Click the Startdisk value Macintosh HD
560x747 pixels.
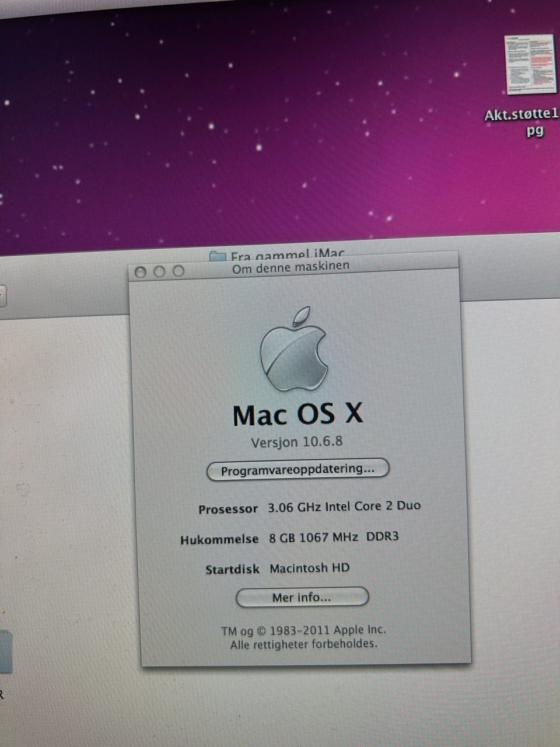click(x=309, y=568)
